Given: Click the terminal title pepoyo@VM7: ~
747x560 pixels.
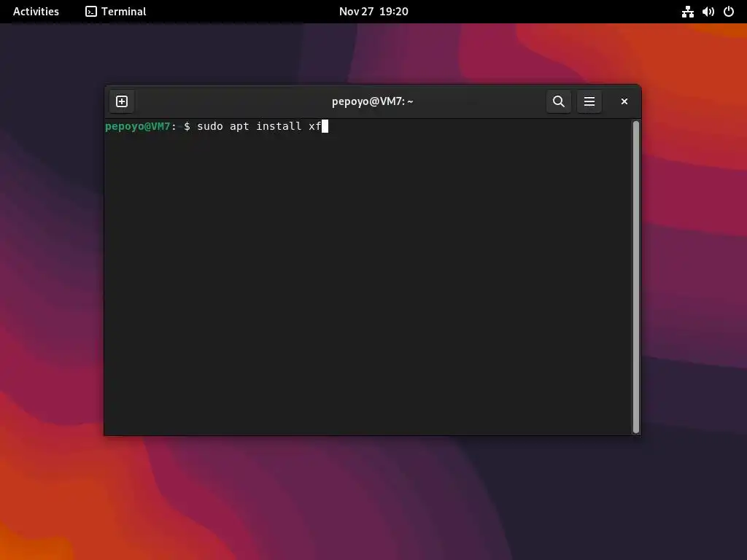Looking at the screenshot, I should (373, 101).
